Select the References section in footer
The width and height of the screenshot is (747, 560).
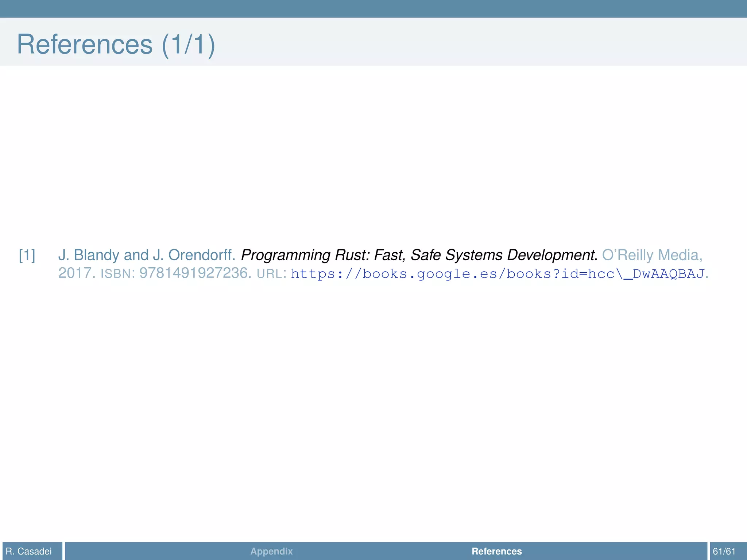(x=496, y=551)
